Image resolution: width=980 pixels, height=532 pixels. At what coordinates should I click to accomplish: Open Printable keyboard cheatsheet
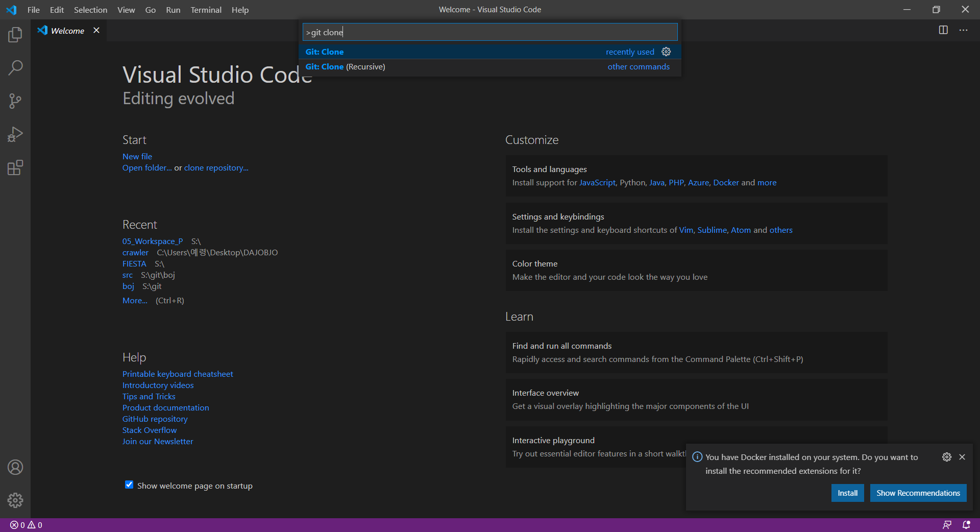[x=178, y=374]
